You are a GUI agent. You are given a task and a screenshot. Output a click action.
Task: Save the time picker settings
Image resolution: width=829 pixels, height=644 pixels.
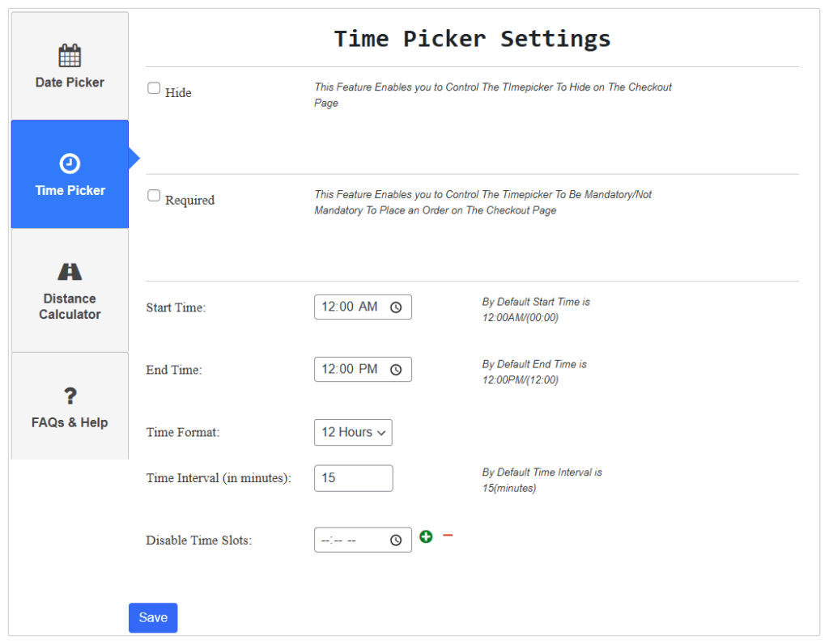[x=152, y=617]
